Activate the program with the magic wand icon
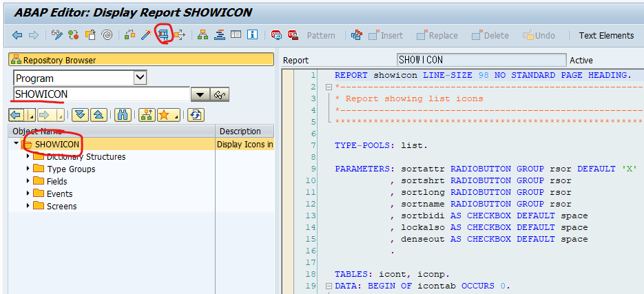 (x=147, y=35)
